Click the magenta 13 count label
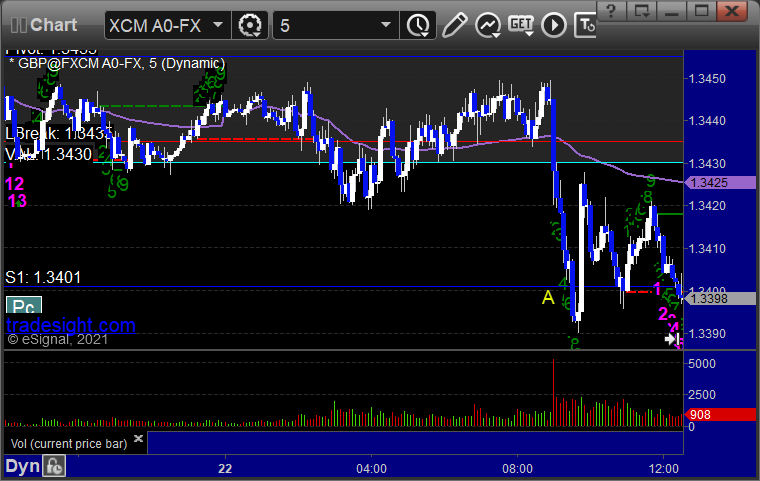 pos(17,200)
